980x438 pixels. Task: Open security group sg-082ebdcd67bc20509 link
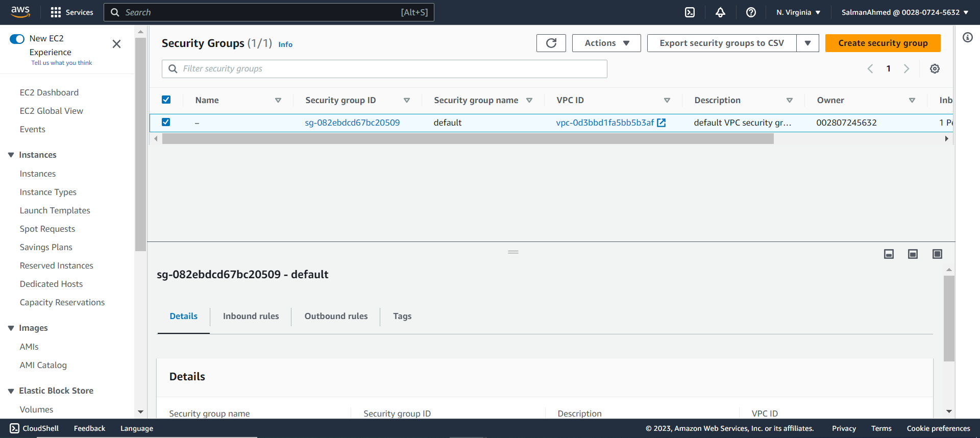[352, 123]
